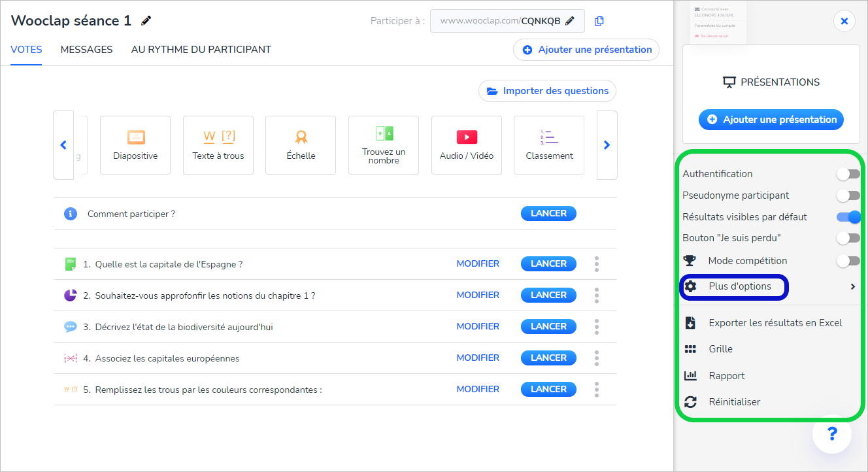Edit the session title with pencil icon

pyautogui.click(x=146, y=21)
